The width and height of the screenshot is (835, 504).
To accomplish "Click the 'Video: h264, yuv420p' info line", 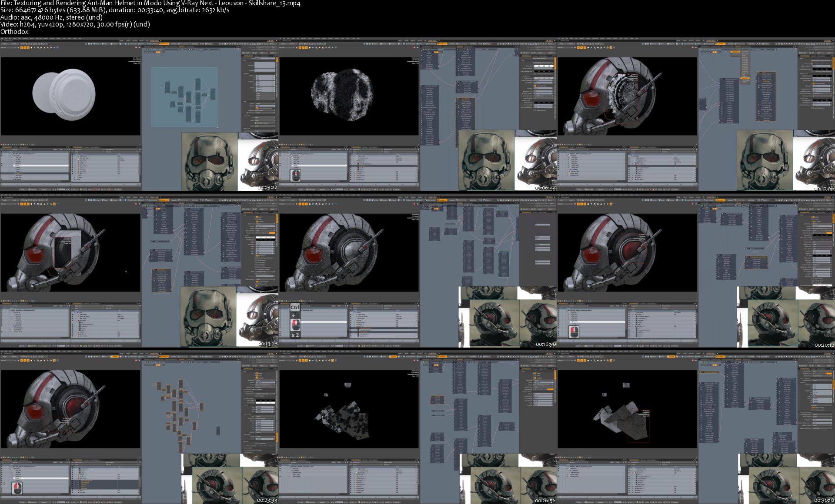I will (75, 24).
